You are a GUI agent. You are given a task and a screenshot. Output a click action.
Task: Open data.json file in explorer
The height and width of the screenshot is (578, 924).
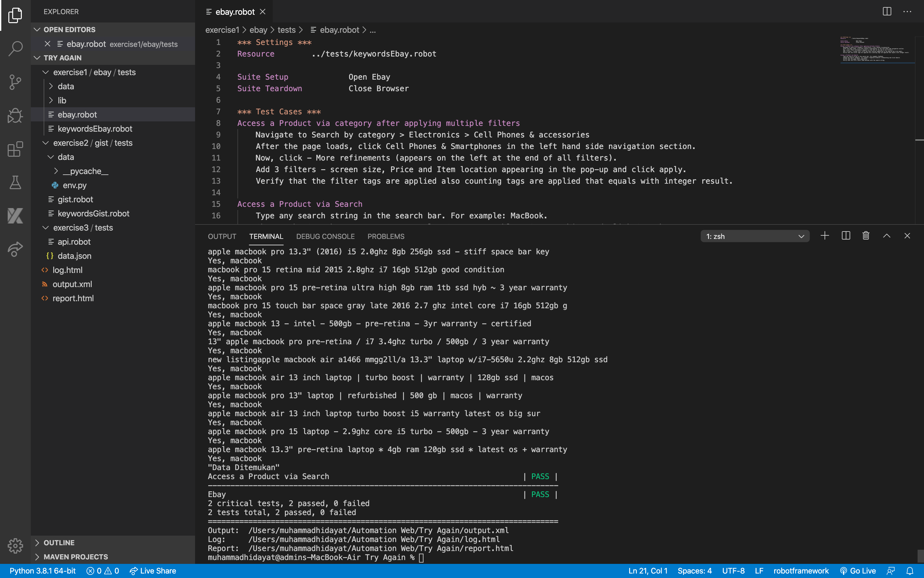click(x=113, y=256)
